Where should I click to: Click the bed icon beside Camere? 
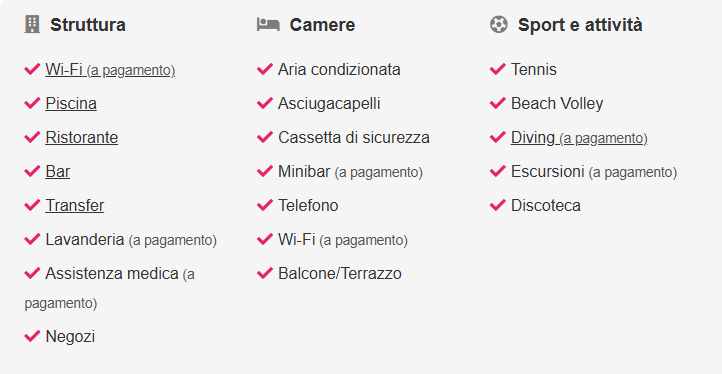point(268,24)
